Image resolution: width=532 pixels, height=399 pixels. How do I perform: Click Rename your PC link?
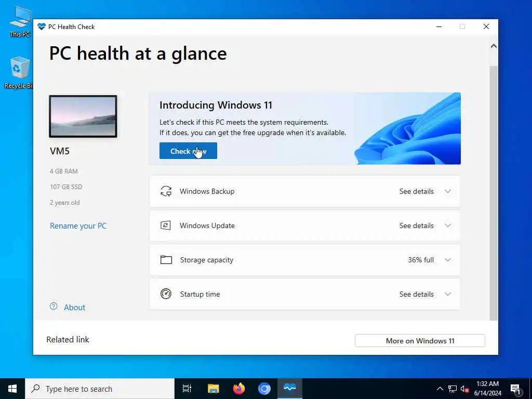(x=78, y=226)
